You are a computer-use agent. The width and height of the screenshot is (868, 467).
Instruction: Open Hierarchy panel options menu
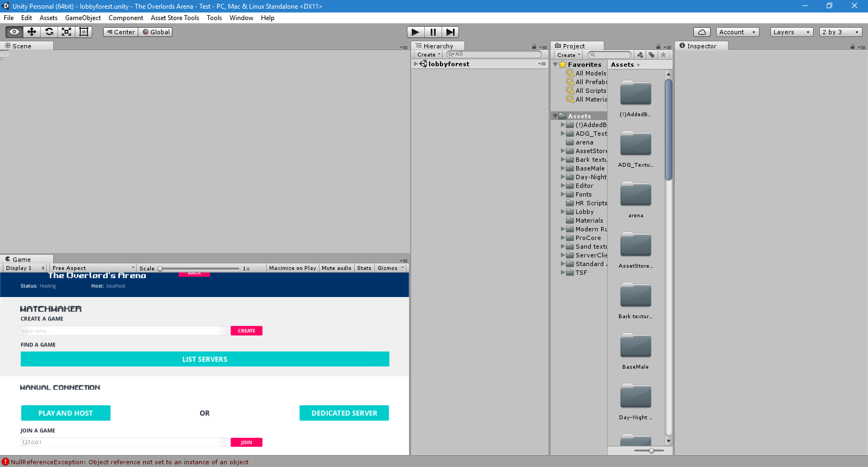544,47
